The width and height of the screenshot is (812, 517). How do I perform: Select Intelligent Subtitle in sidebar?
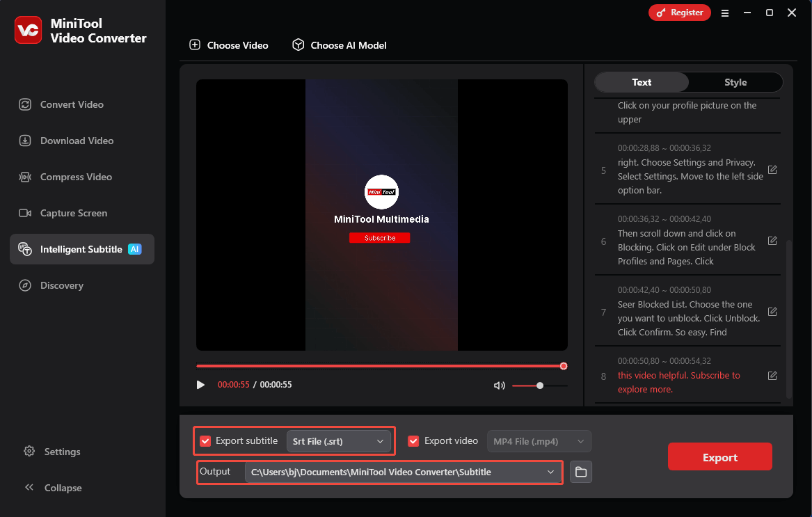click(x=82, y=249)
